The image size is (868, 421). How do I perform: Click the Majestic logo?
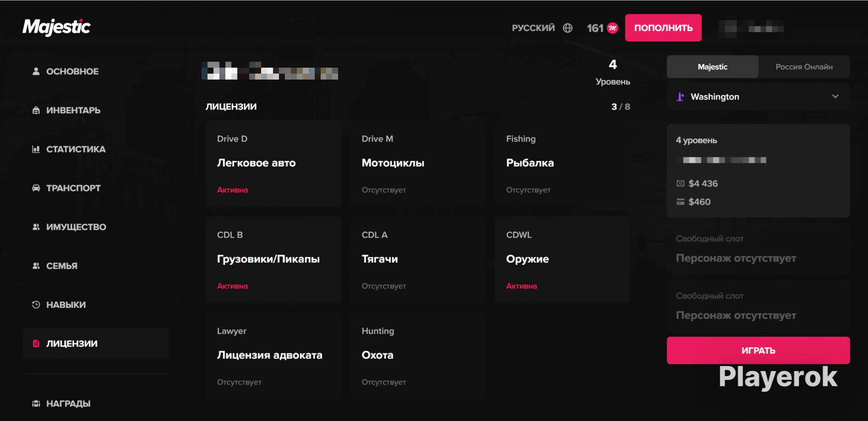tap(56, 27)
